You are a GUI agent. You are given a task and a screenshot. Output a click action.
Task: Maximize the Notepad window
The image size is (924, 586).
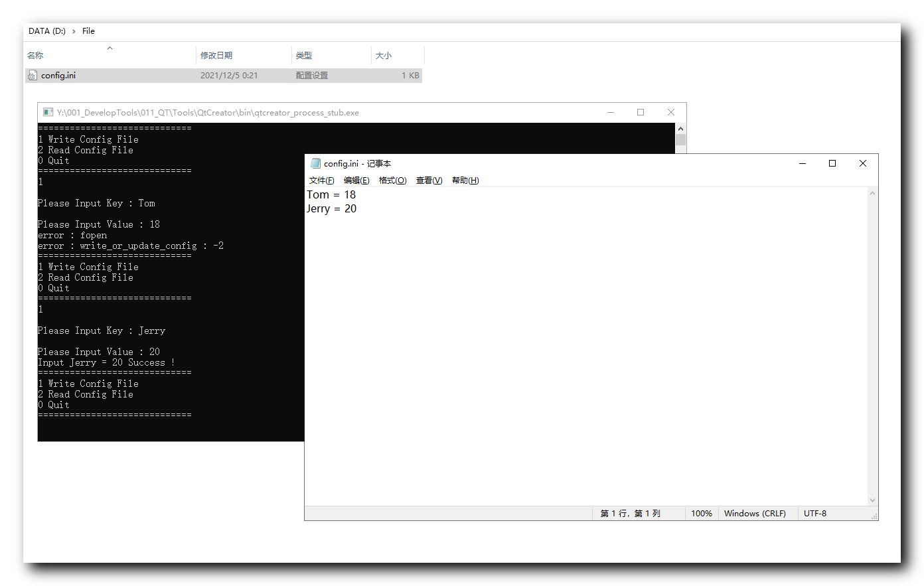832,163
